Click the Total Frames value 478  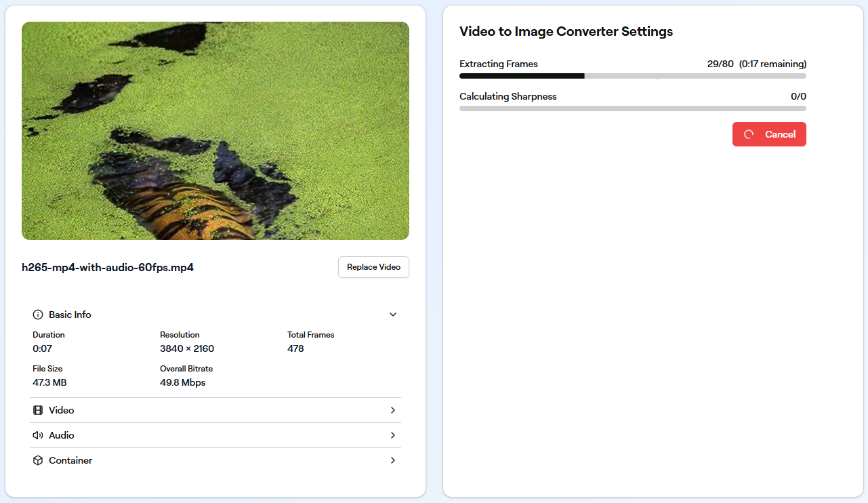295,348
